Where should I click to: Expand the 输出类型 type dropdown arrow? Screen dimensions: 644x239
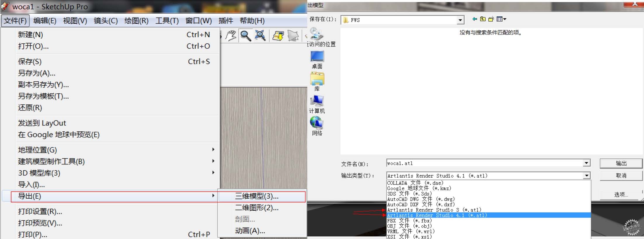(586, 176)
